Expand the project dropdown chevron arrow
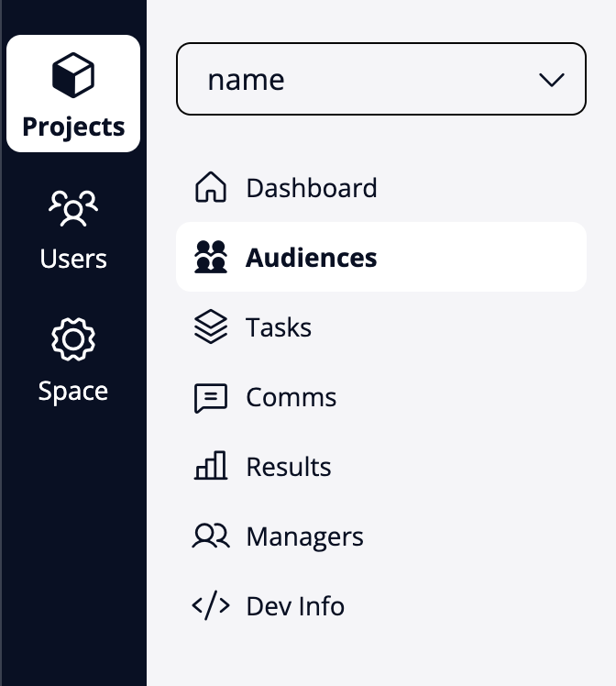 pyautogui.click(x=552, y=80)
